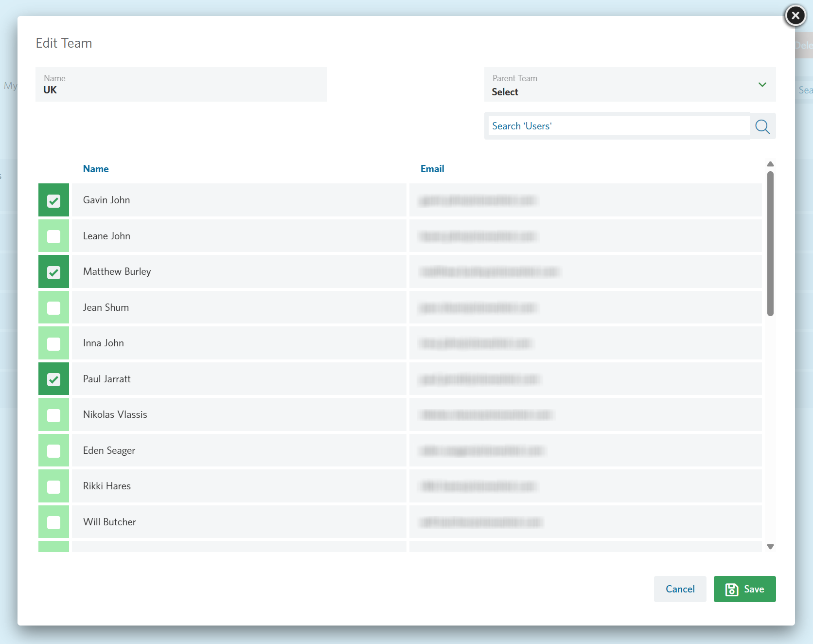Check the Inna John checkbox

click(53, 343)
